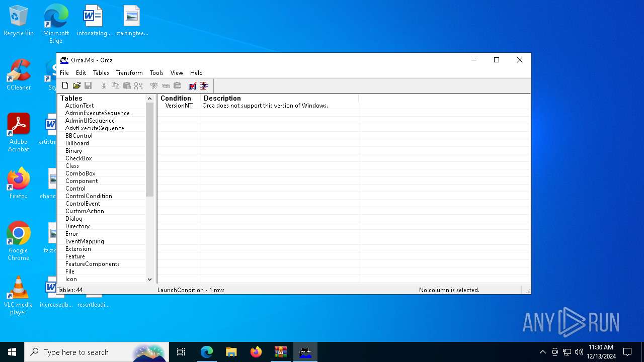
Task: Open WinRAR from the taskbar
Action: tap(281, 352)
